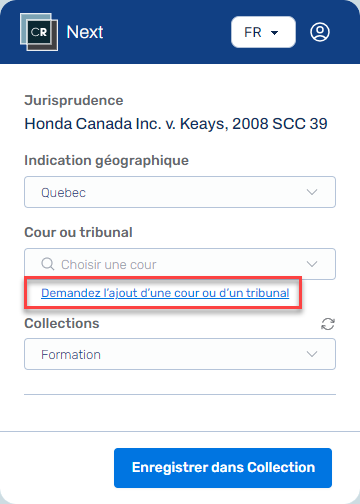Click the chevron in the Formation field
Viewport: 360px width, 504px height.
click(x=312, y=354)
